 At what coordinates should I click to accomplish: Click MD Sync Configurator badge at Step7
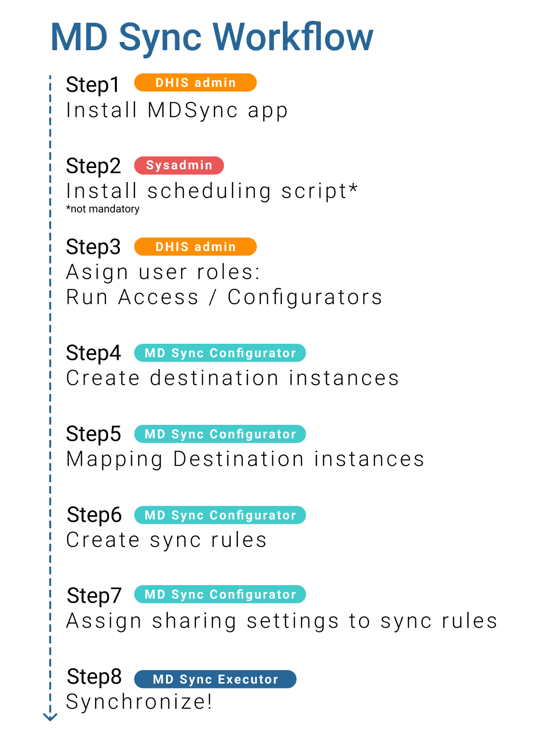point(220,594)
